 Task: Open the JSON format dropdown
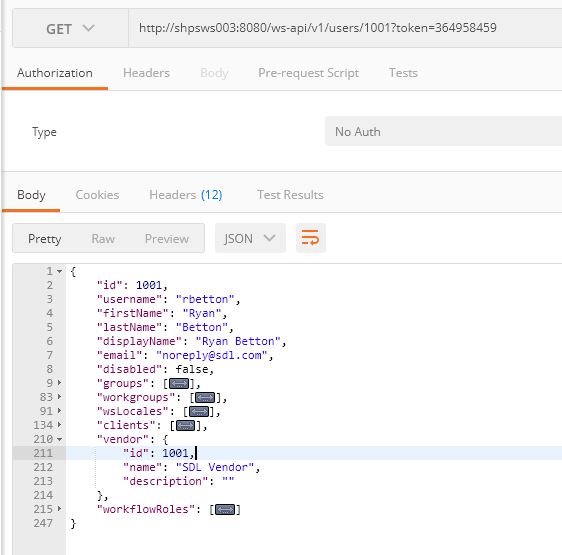pyautogui.click(x=250, y=238)
